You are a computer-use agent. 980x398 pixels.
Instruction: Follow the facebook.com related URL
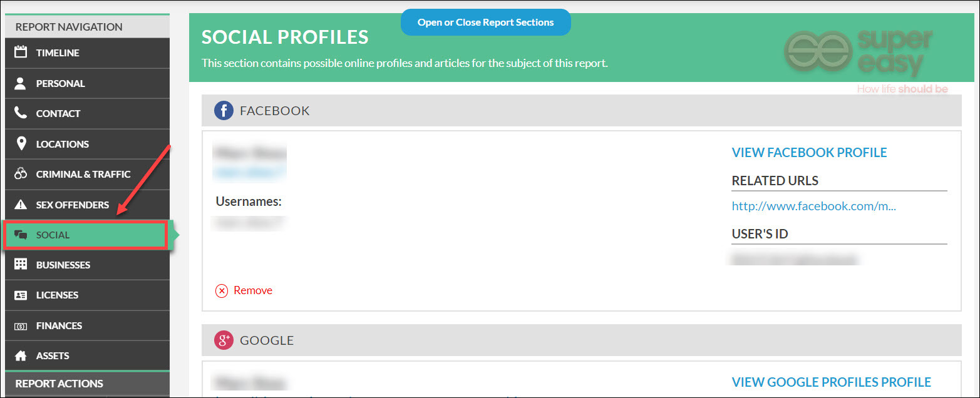coord(813,206)
